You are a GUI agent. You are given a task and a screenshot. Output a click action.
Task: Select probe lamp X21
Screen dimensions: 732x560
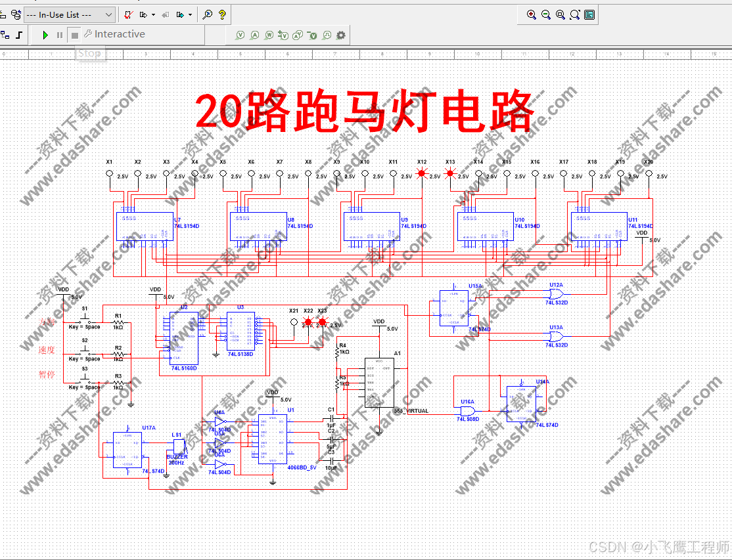(x=294, y=322)
